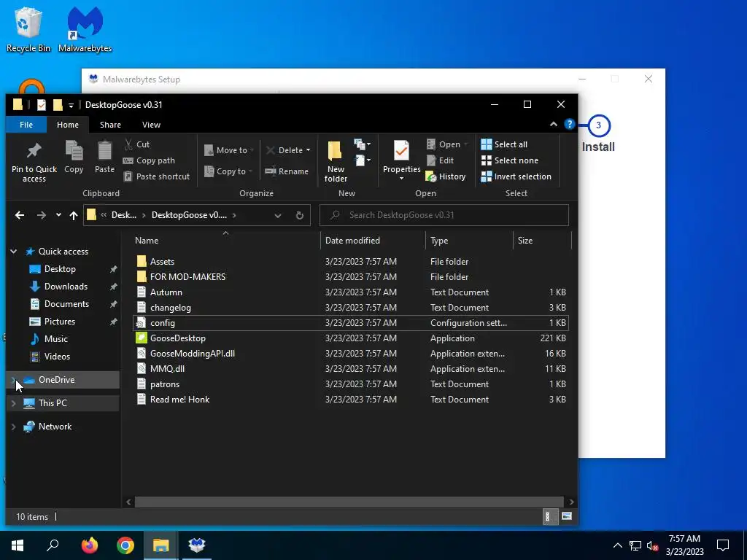Switch to the View tab
Viewport: 747px width, 560px height.
(x=151, y=125)
